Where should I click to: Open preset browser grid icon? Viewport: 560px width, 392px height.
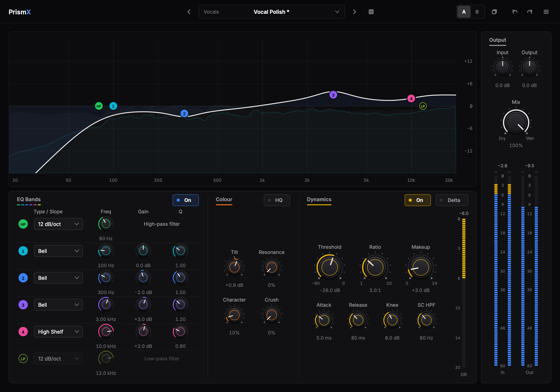point(371,12)
